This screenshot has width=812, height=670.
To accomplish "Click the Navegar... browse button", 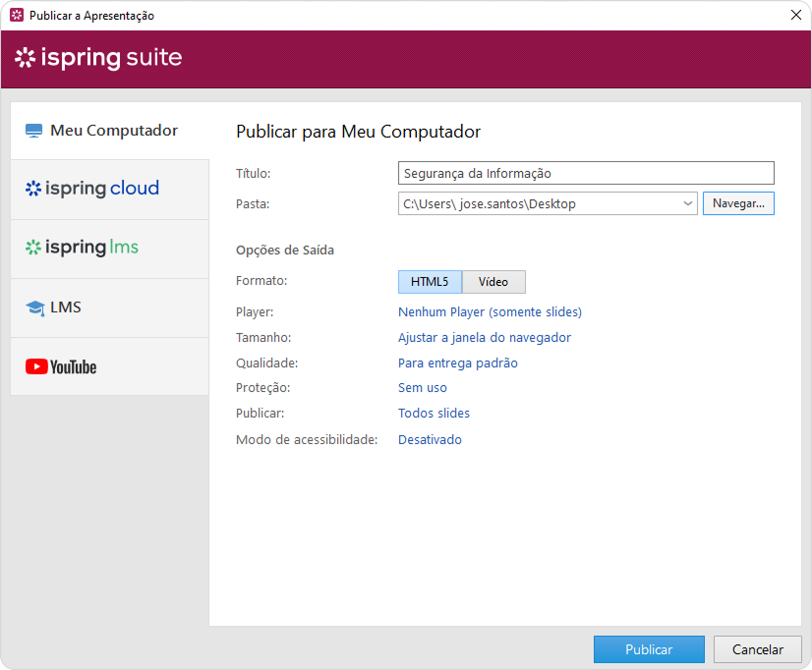I will pos(738,203).
